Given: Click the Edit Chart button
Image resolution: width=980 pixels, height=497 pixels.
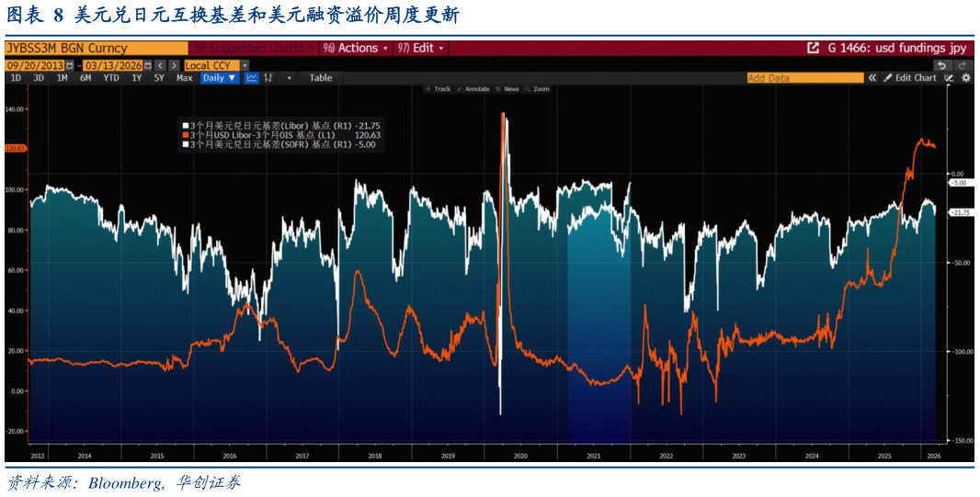Looking at the screenshot, I should 910,78.
